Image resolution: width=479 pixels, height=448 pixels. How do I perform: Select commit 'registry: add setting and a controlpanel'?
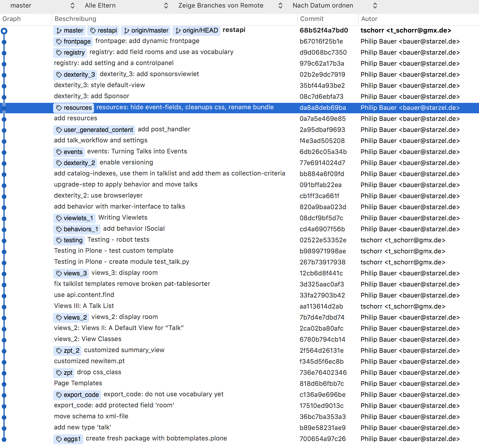(114, 63)
